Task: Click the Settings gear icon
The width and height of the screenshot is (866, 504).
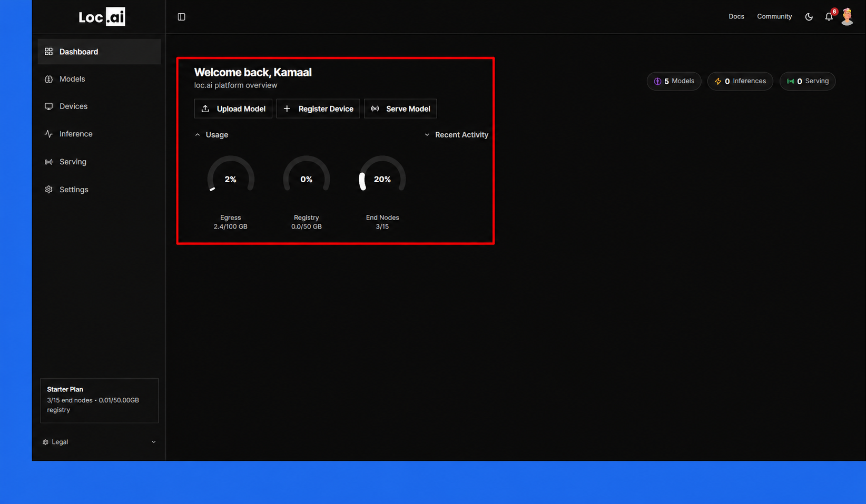Action: (48, 190)
